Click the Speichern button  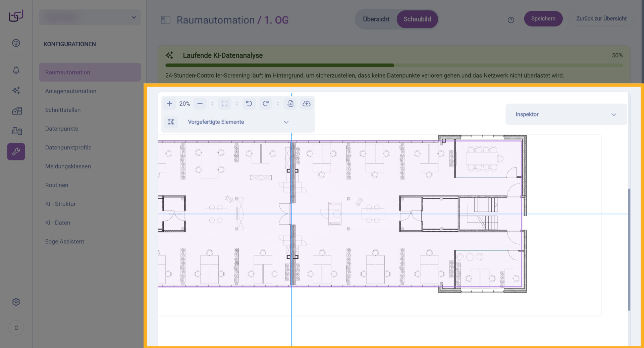click(x=543, y=19)
